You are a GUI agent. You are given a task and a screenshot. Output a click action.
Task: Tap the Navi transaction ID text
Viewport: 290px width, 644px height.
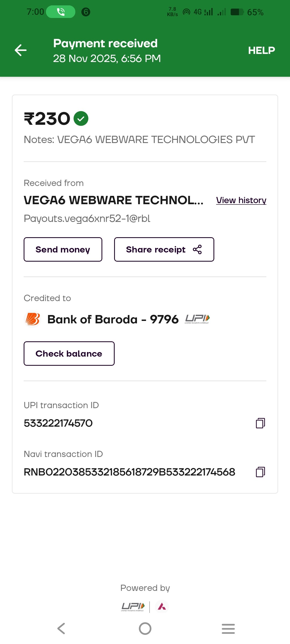pyautogui.click(x=129, y=472)
